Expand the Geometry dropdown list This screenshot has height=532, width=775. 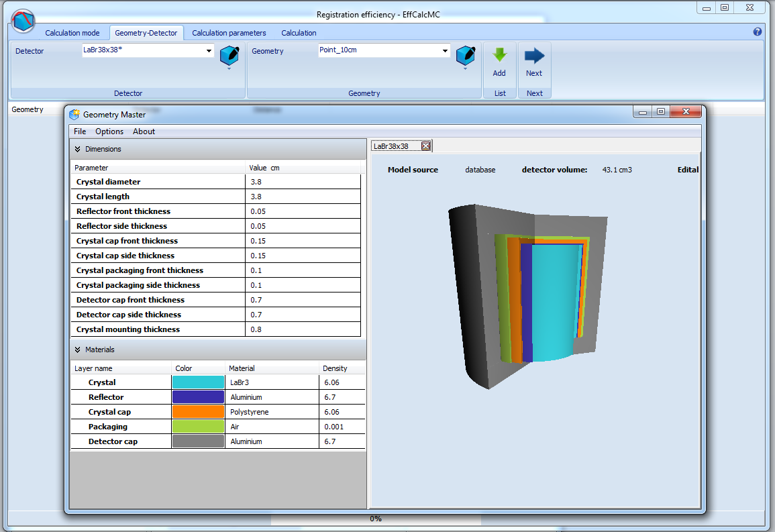point(445,51)
